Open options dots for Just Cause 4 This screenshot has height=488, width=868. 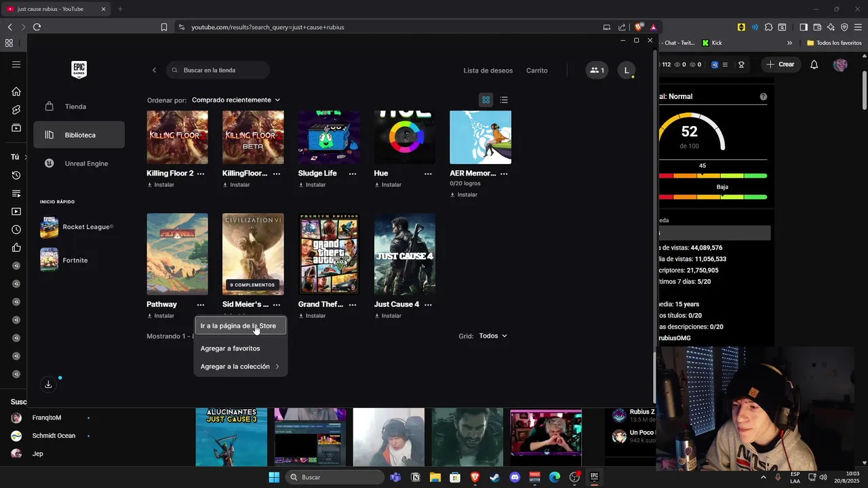[x=428, y=305]
